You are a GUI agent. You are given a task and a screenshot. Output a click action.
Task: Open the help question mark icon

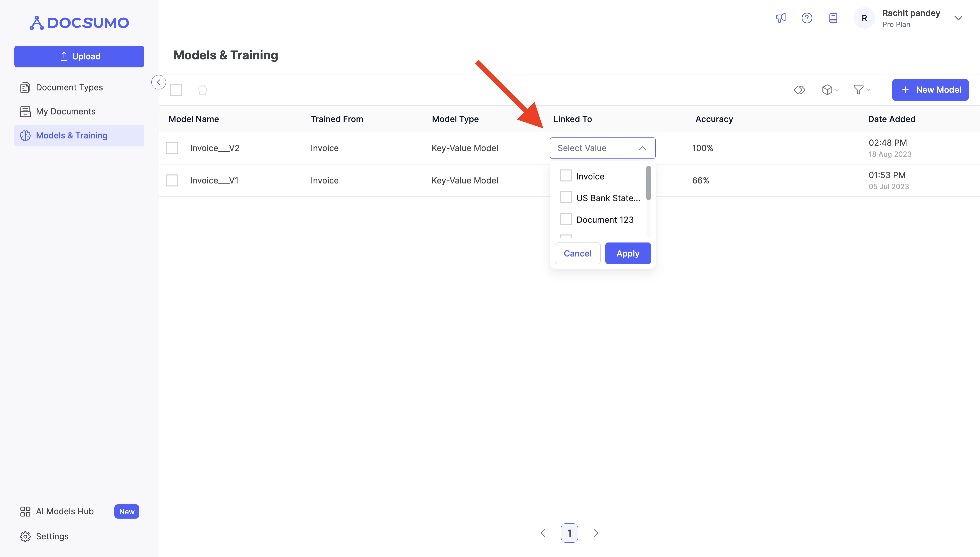[806, 18]
